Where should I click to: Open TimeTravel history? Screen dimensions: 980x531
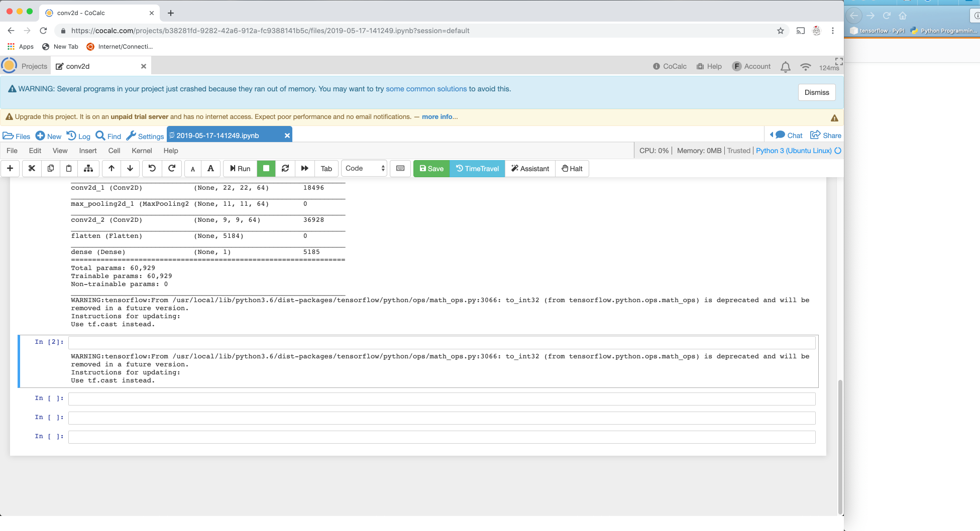[477, 168]
